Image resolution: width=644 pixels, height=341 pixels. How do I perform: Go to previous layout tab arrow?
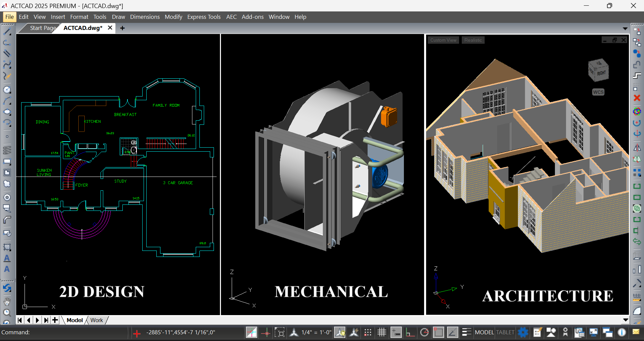(29, 320)
